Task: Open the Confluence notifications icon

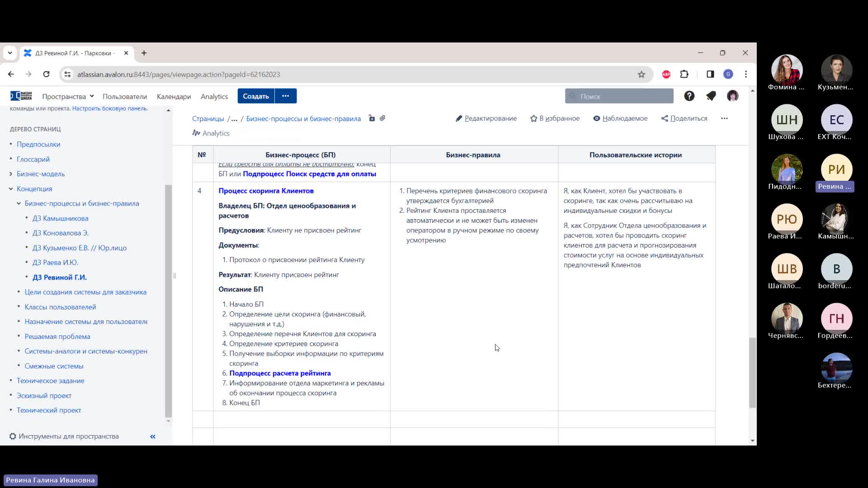Action: pyautogui.click(x=711, y=96)
